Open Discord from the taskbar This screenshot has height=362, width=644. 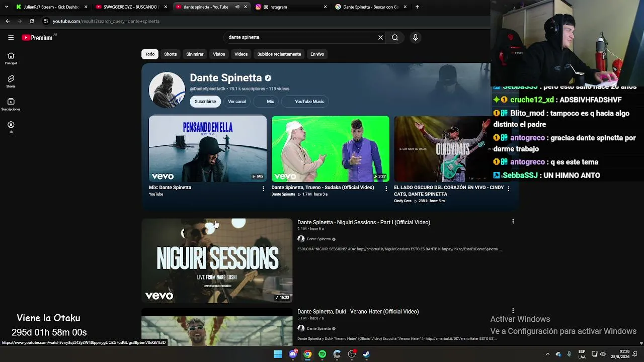click(293, 354)
